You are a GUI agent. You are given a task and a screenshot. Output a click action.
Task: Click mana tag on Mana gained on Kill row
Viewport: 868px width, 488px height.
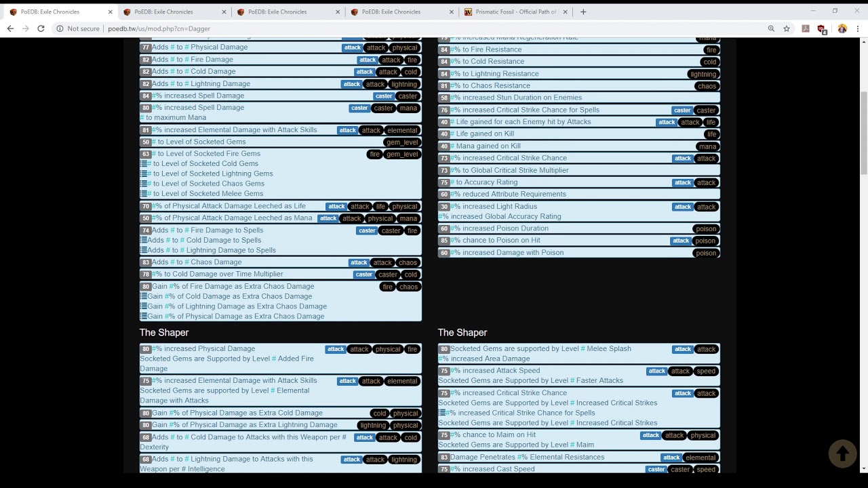coord(707,146)
